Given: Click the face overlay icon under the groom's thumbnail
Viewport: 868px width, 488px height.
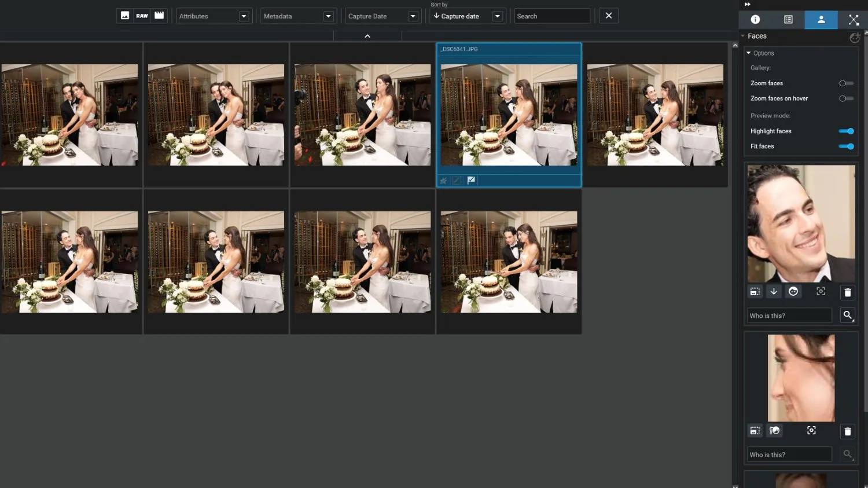Looking at the screenshot, I should coord(793,291).
